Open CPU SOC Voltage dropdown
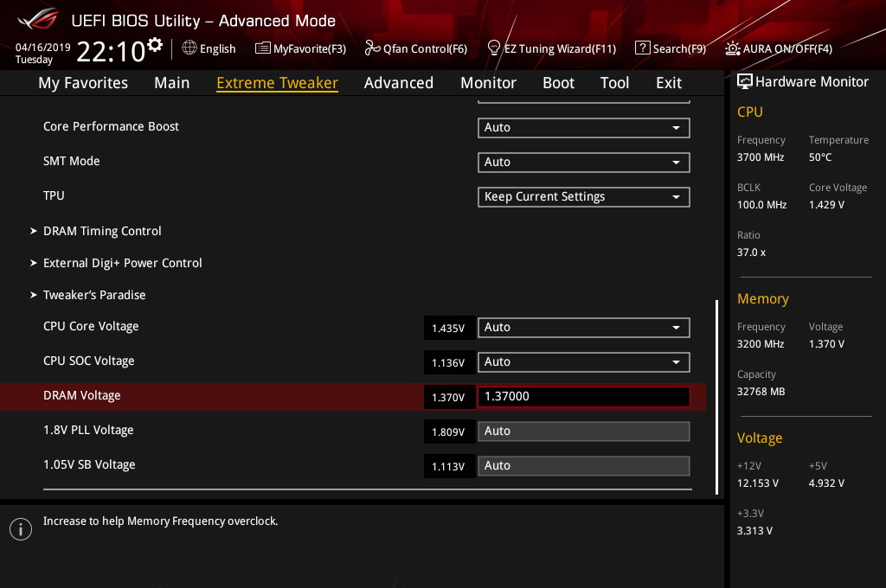This screenshot has height=588, width=886. pos(584,362)
